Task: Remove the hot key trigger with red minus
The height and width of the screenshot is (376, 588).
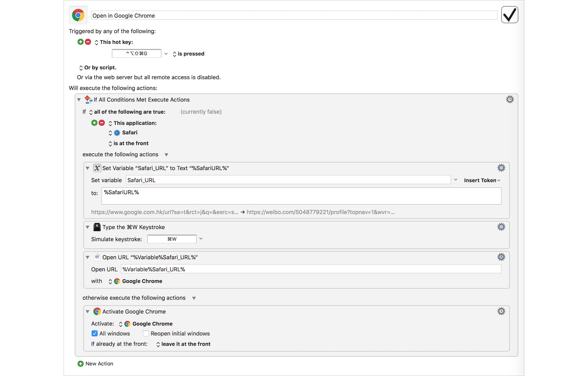Action: (x=88, y=42)
